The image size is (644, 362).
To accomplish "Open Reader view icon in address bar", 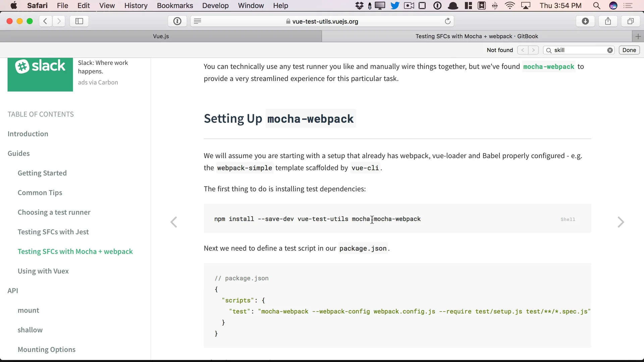I will pyautogui.click(x=198, y=21).
